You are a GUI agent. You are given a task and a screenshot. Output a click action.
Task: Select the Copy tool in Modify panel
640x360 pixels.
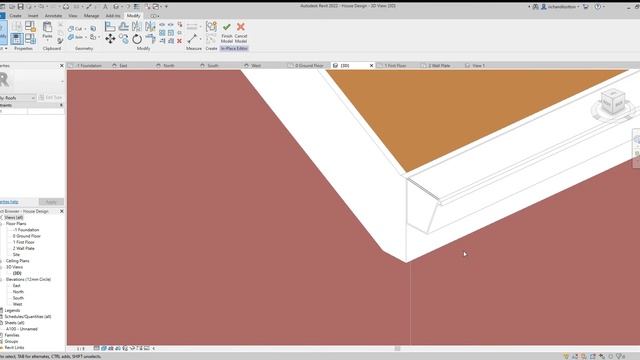coord(124,39)
